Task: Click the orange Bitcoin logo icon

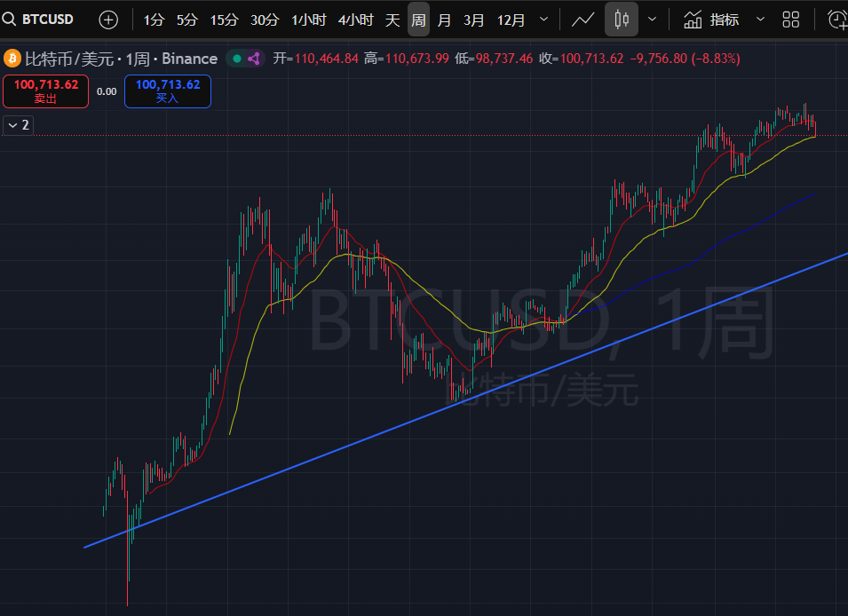Action: tap(12, 59)
